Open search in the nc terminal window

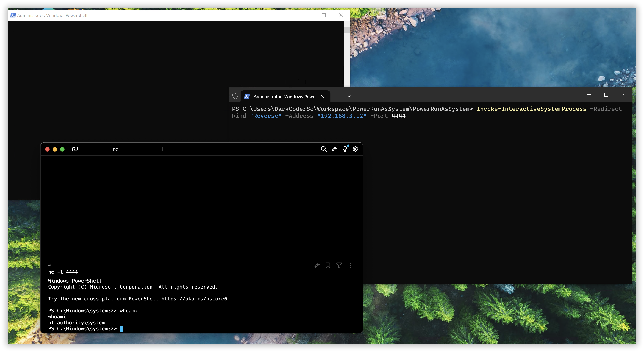click(323, 149)
